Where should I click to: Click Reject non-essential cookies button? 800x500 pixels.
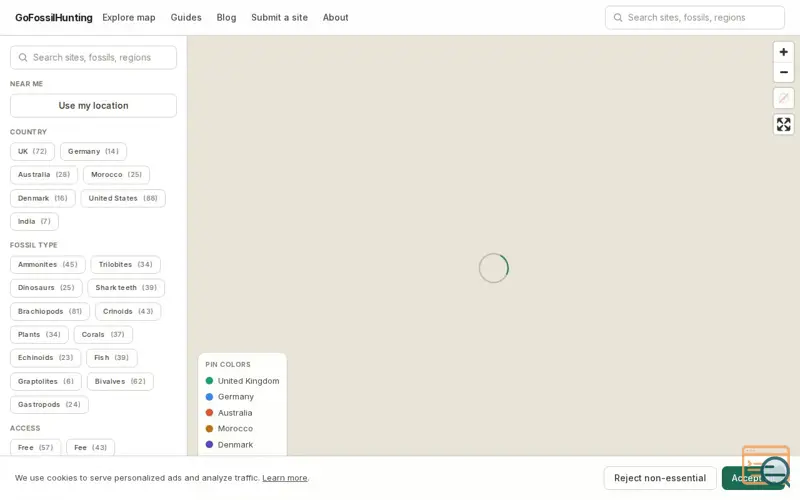(660, 478)
